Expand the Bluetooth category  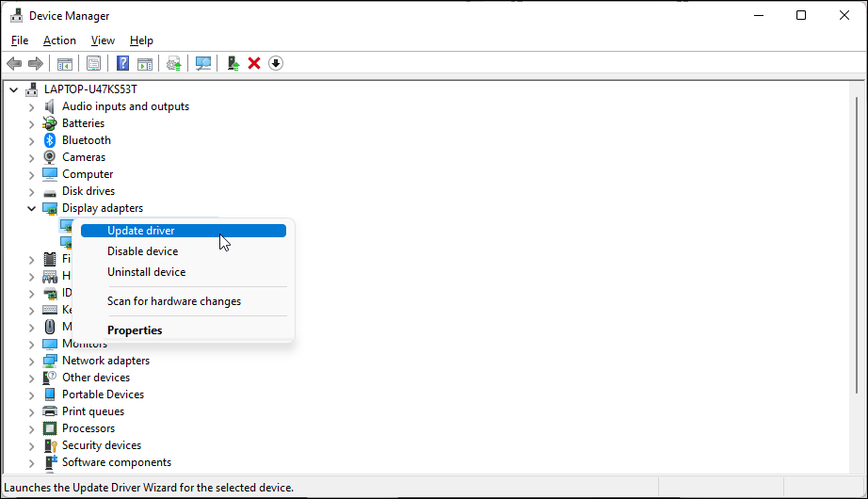32,140
